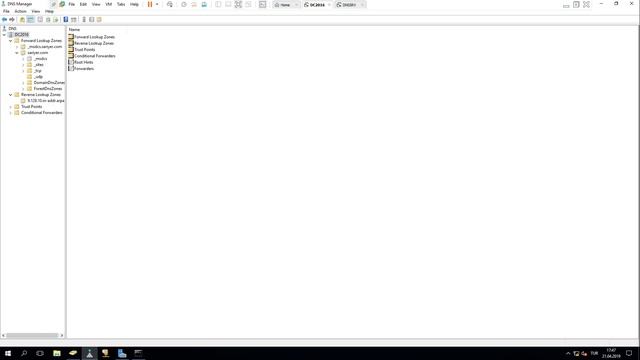Click the DNS Manager taskbar icon

click(x=89, y=353)
